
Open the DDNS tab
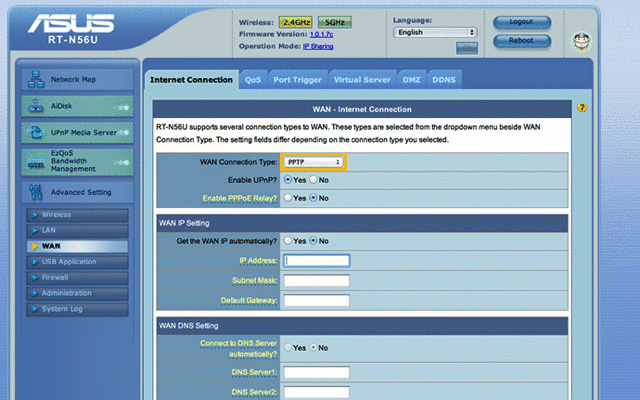(x=443, y=79)
